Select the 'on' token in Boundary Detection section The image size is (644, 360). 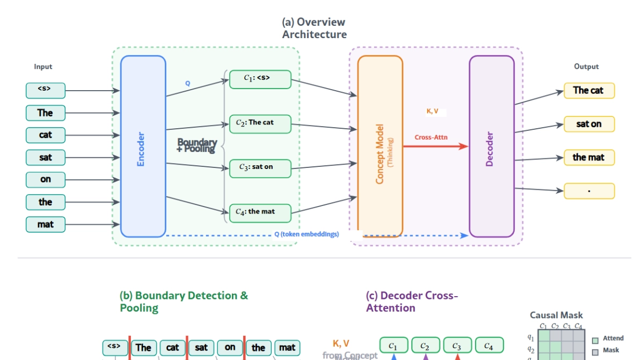click(230, 347)
